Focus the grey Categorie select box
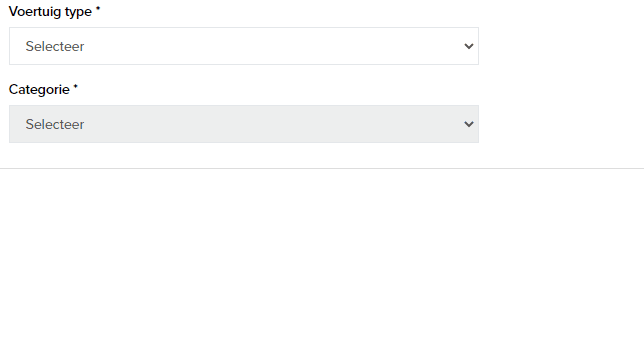644x363 pixels. coord(244,124)
